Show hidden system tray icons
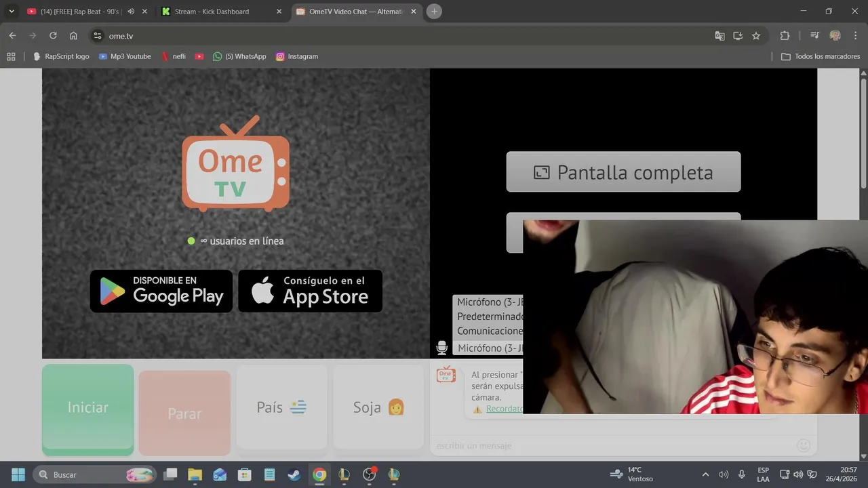The width and height of the screenshot is (868, 488). click(x=705, y=474)
